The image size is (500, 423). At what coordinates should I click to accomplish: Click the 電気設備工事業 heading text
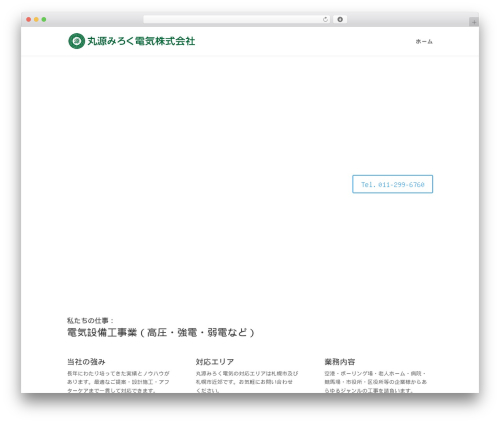tap(161, 333)
